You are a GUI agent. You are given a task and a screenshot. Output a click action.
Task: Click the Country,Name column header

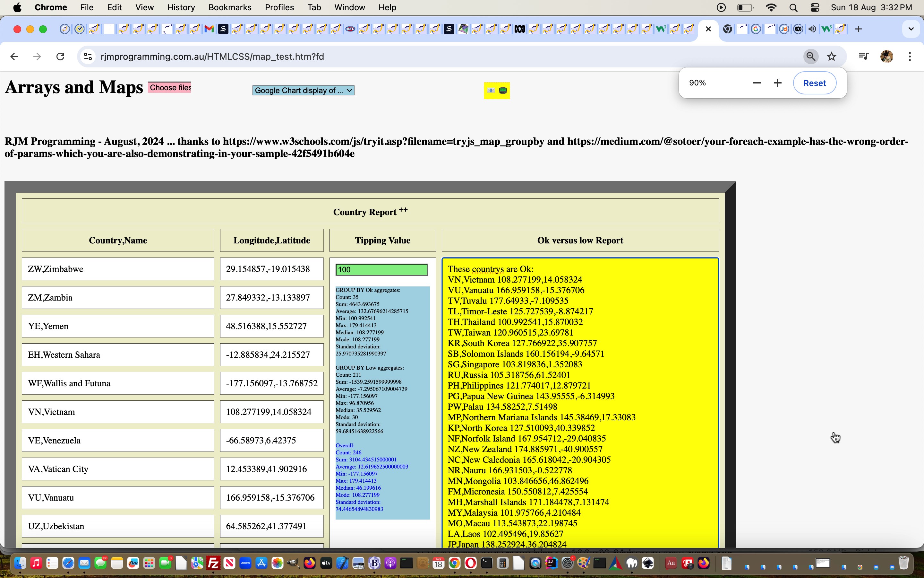pyautogui.click(x=118, y=241)
